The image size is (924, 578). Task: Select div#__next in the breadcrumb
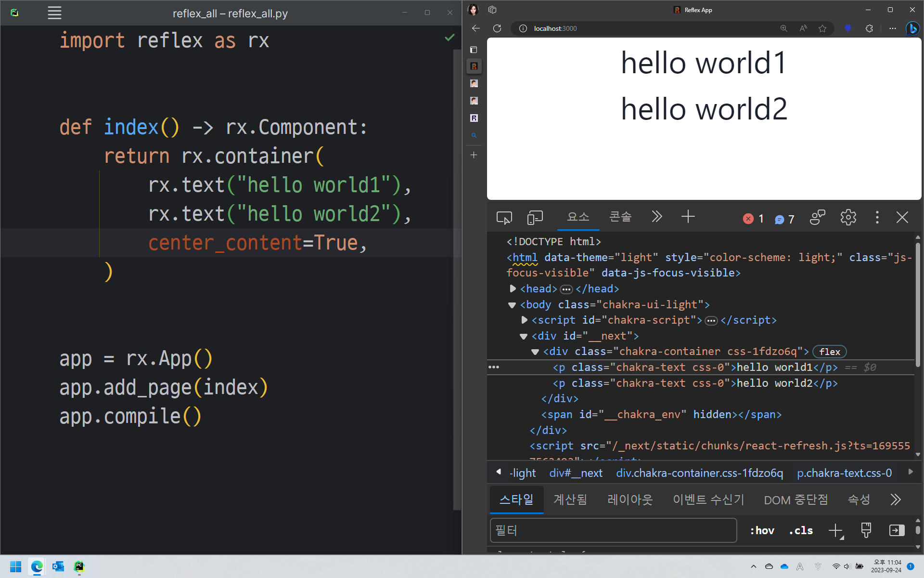576,473
